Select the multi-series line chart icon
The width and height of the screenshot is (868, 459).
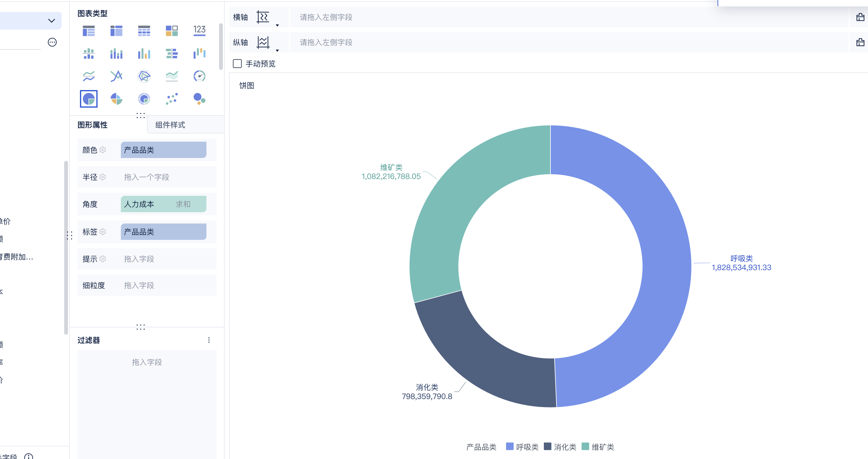point(89,76)
